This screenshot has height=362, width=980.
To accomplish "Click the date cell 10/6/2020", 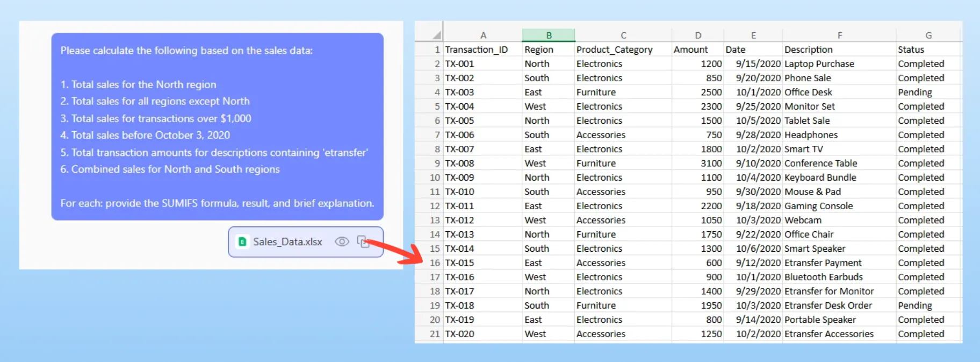I will tap(758, 249).
